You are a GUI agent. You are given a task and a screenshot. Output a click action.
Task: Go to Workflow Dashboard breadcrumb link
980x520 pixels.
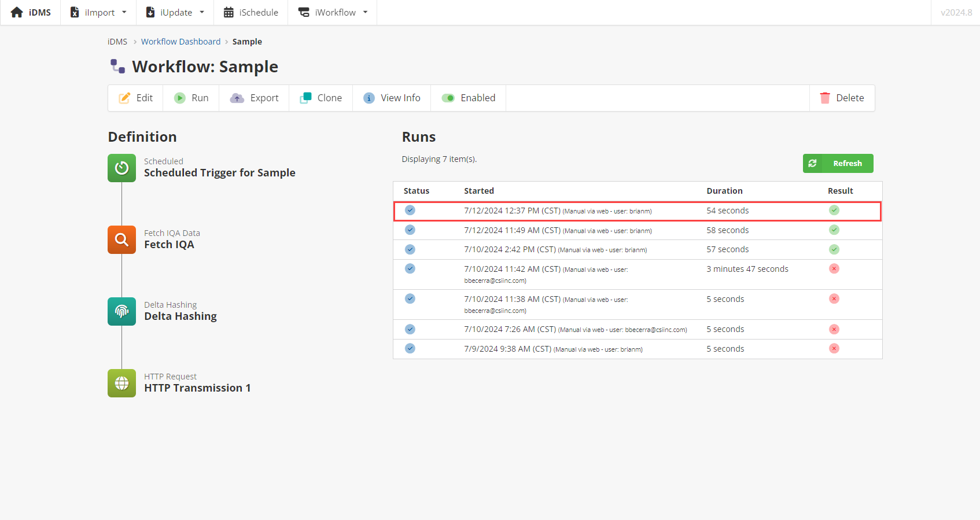coord(180,42)
